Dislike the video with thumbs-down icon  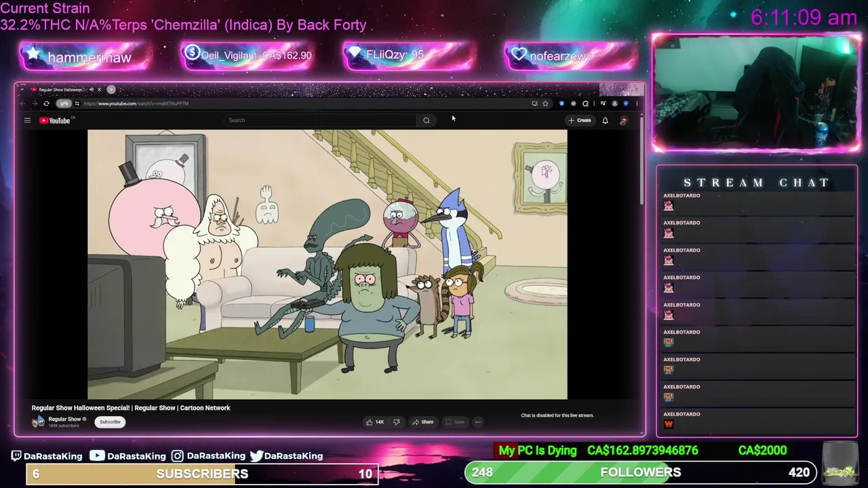coord(397,422)
